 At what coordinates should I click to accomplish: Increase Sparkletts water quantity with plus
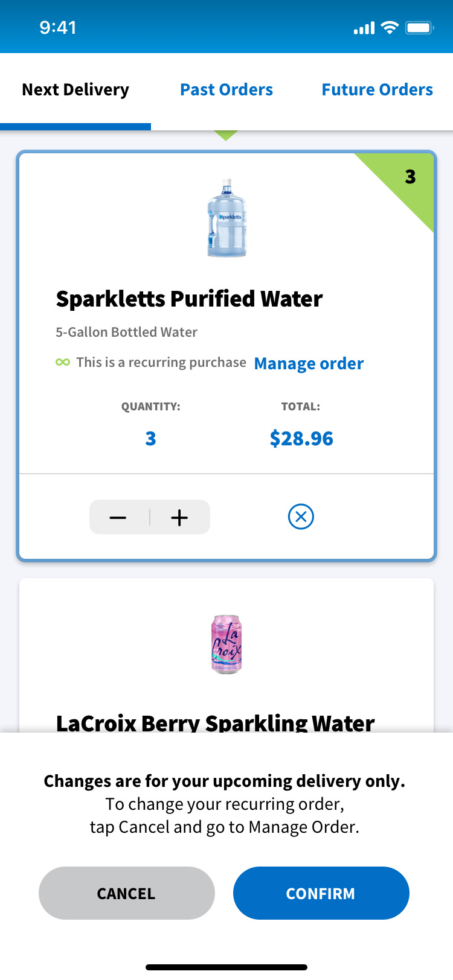tap(179, 518)
